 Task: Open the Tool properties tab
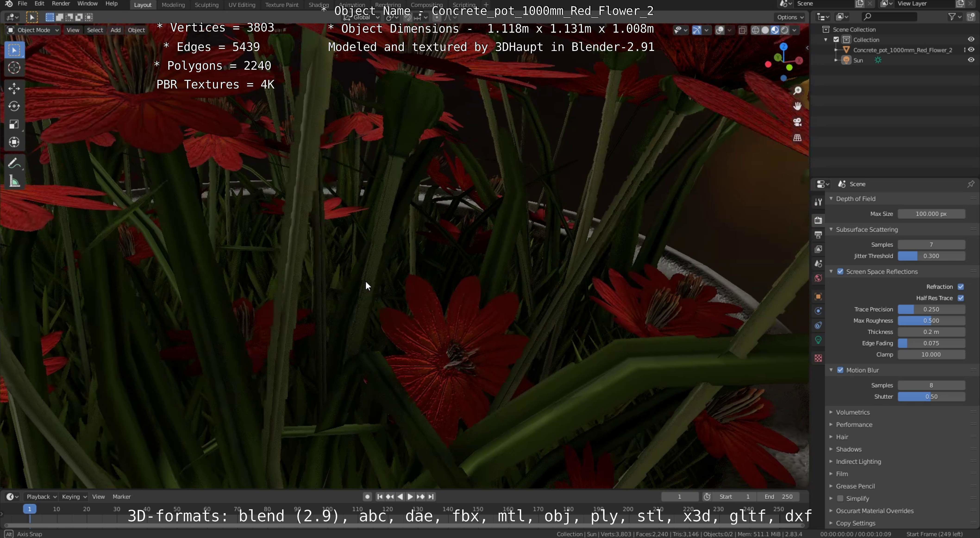pos(818,202)
